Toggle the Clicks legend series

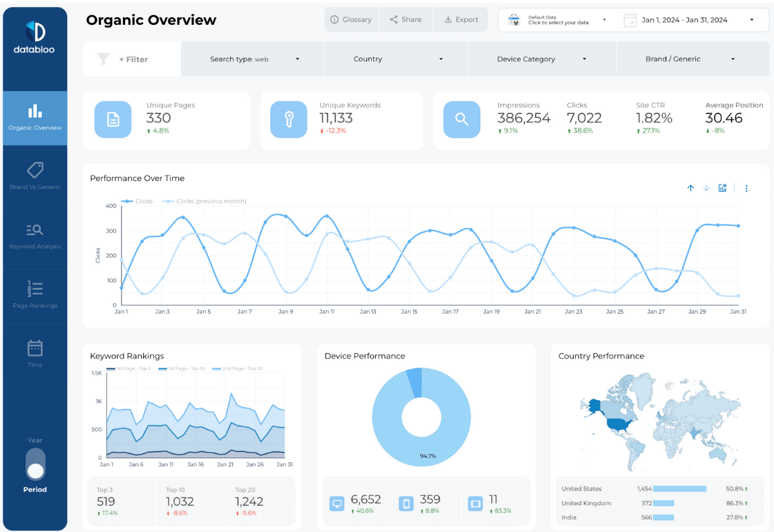point(138,201)
